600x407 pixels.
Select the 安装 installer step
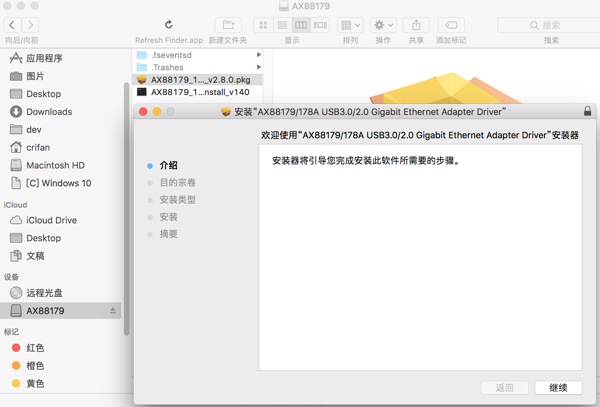click(163, 217)
